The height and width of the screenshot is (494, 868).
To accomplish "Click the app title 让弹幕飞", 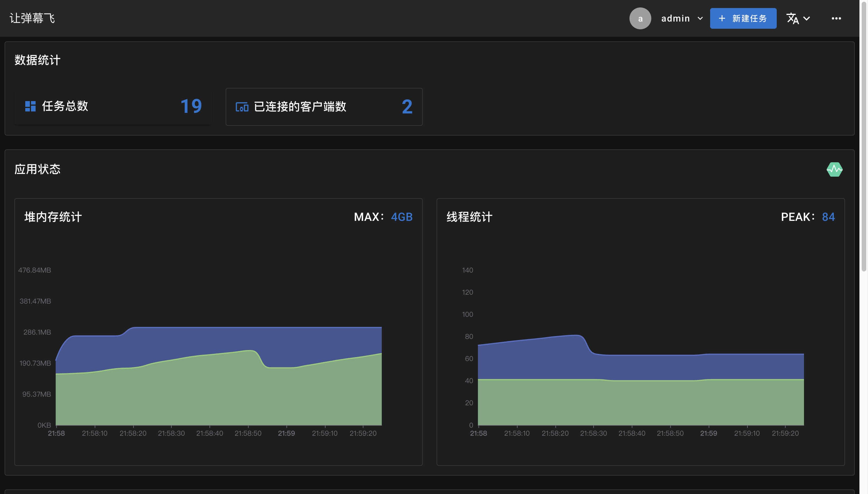I will point(32,18).
